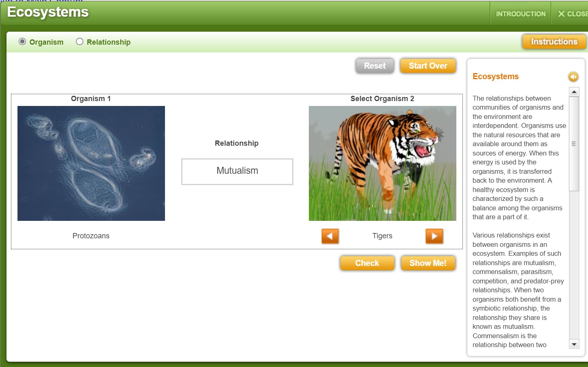The width and height of the screenshot is (588, 367).
Task: Click the Ecosystems heading in side panel
Action: (x=495, y=77)
